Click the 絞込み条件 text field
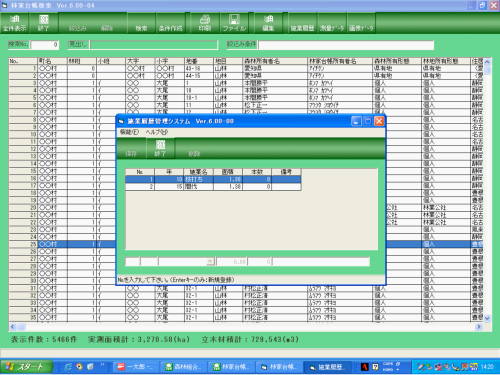 coord(346,45)
